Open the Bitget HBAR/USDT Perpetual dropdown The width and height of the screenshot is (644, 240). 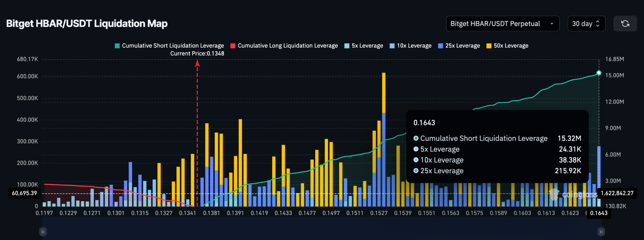coord(502,24)
